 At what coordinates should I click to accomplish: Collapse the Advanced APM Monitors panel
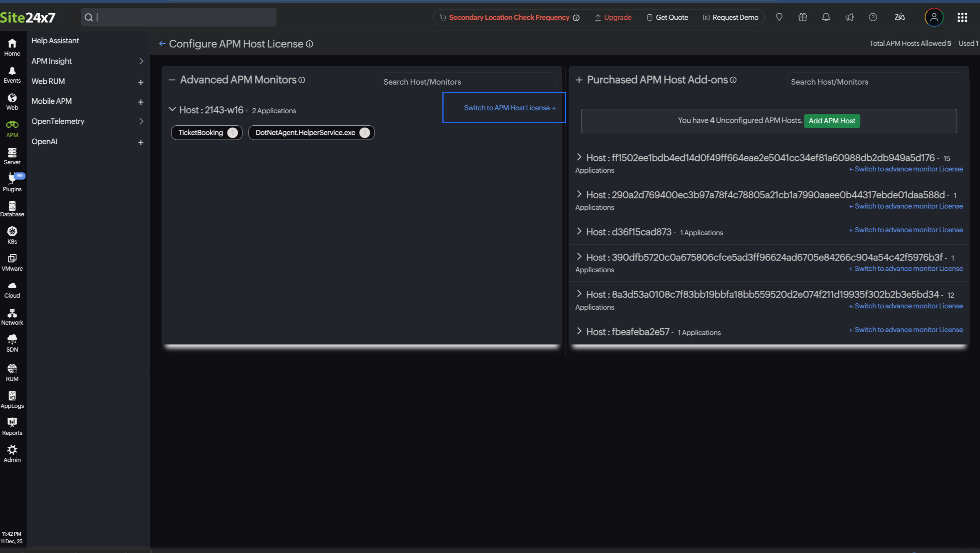coord(172,80)
